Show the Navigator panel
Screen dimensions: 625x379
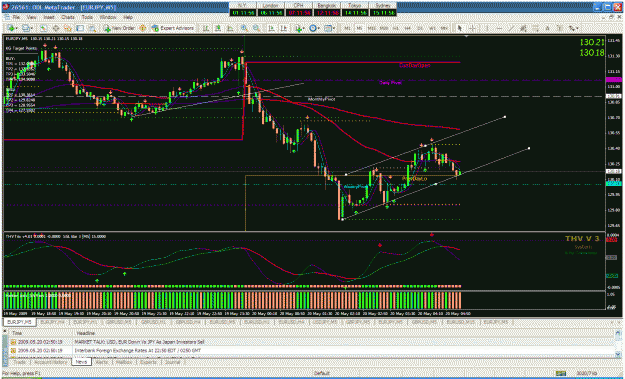click(x=68, y=28)
